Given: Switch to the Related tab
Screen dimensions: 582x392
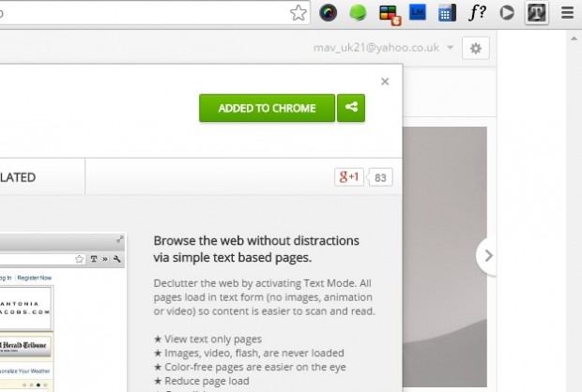Looking at the screenshot, I should click(x=19, y=176).
